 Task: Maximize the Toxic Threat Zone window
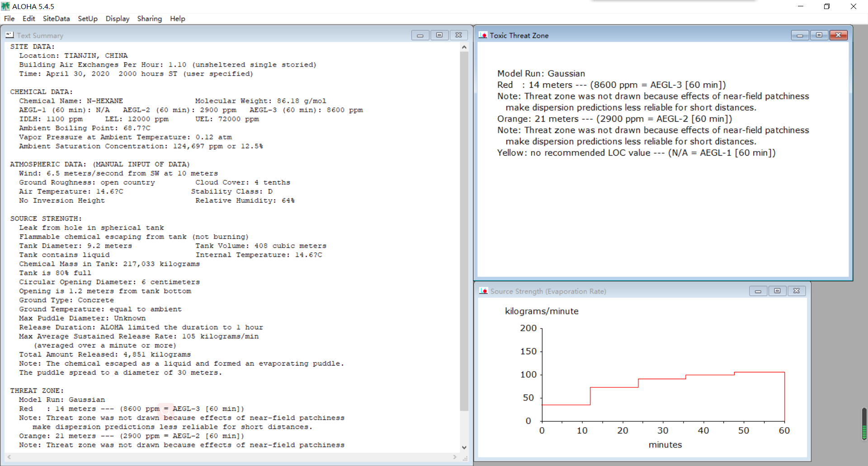819,35
